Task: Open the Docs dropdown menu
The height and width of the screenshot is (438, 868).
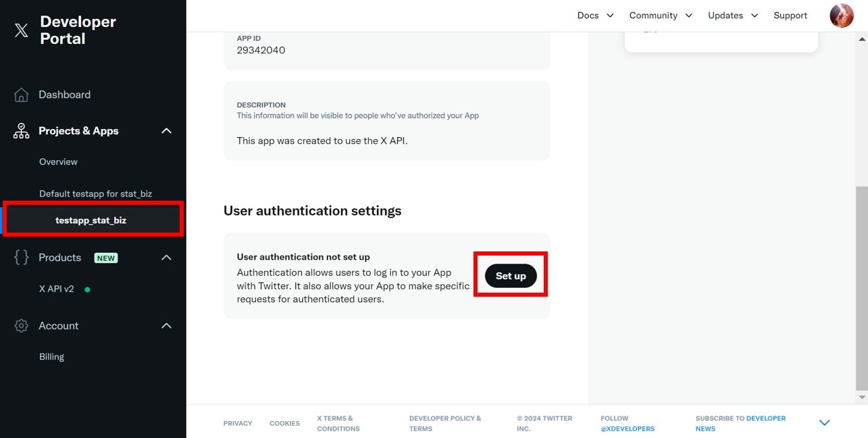Action: (x=595, y=16)
